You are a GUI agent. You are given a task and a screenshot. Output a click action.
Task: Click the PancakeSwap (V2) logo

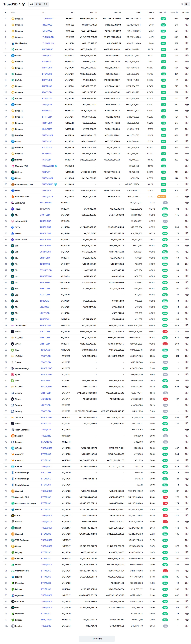[13, 184]
